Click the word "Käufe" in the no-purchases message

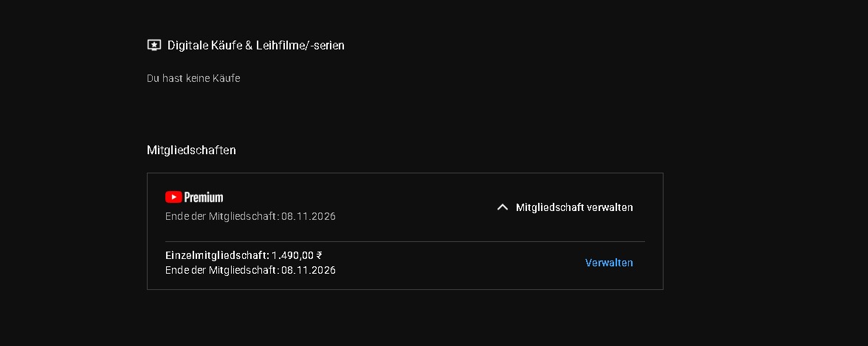(226, 78)
